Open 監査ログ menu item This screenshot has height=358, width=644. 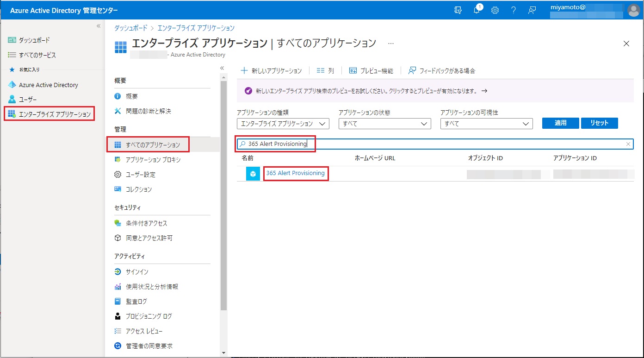click(x=136, y=301)
